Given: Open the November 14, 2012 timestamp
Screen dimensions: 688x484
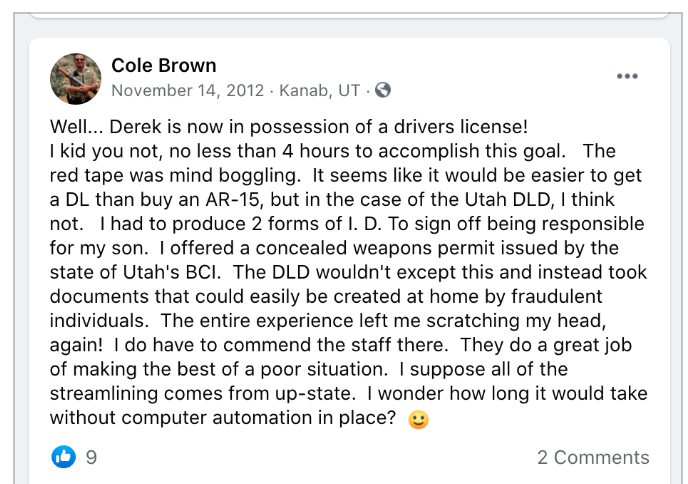Looking at the screenshot, I should click(188, 90).
